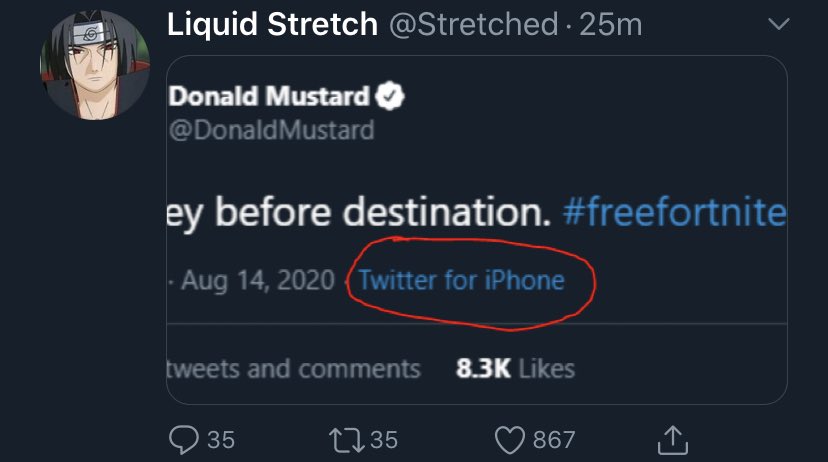Image resolution: width=828 pixels, height=462 pixels.
Task: Click the 35 count beside retweet
Action: 383,440
